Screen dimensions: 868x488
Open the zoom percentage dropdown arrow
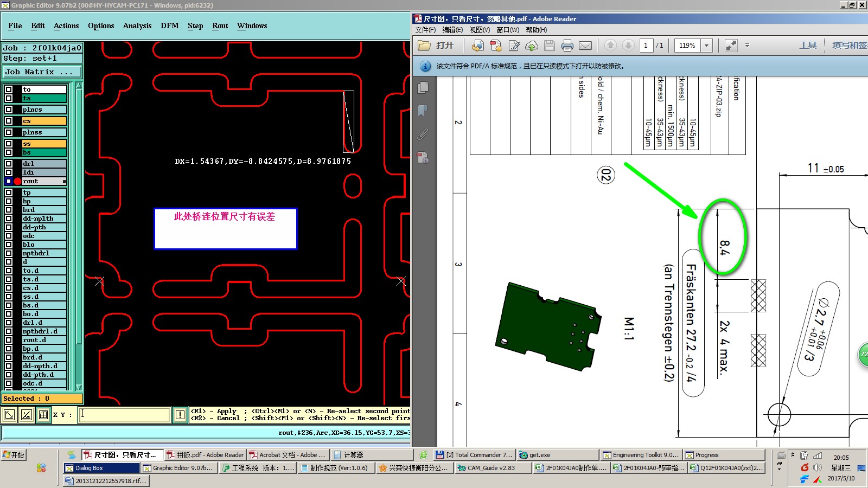point(706,46)
